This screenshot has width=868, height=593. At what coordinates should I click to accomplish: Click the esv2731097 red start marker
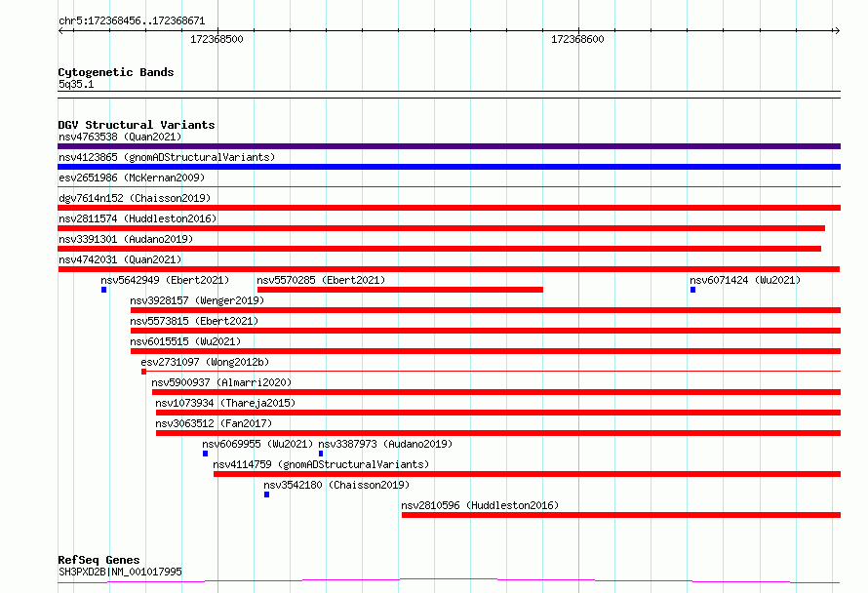coord(144,372)
